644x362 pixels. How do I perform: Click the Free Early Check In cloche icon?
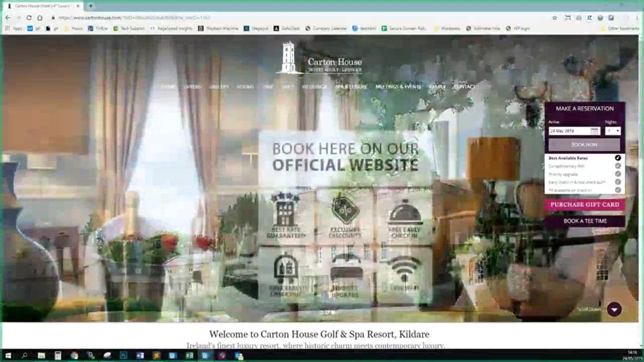point(406,212)
